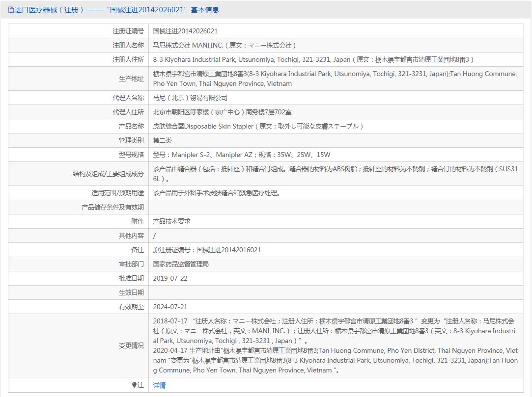Click the 2018-07-17 change record text
The width and height of the screenshot is (532, 397).
pyautogui.click(x=334, y=331)
